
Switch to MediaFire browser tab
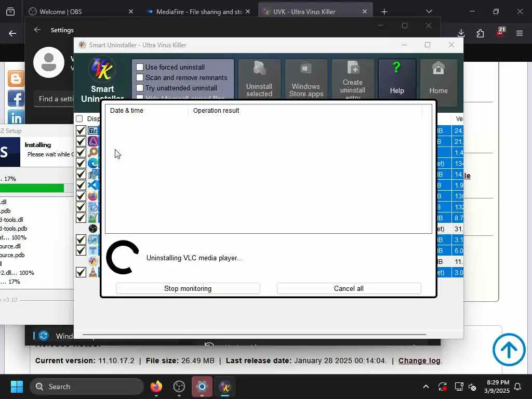[x=199, y=11]
